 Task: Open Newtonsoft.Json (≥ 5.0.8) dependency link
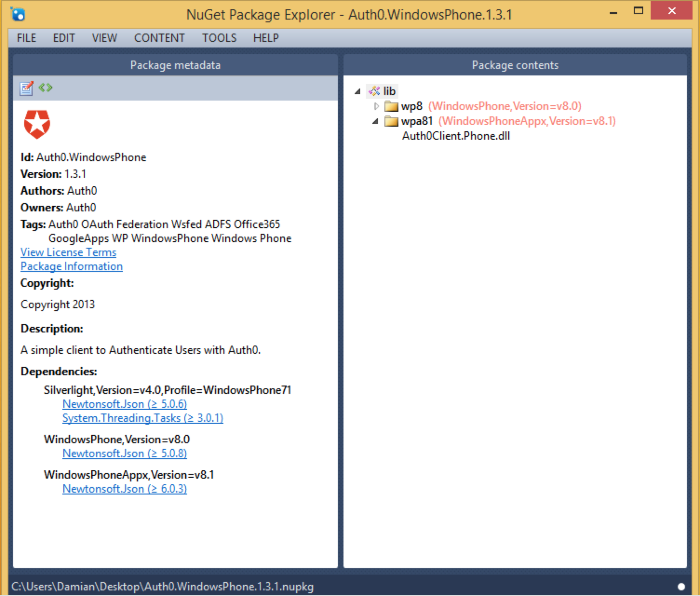125,454
